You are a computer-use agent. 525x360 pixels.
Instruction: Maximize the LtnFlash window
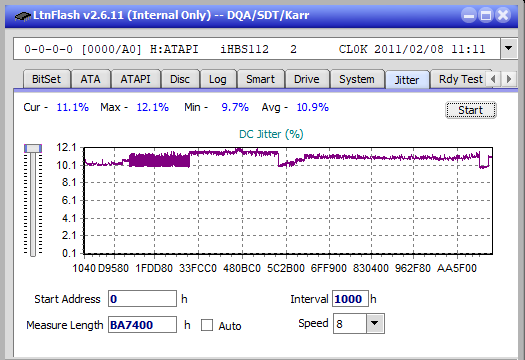click(x=486, y=15)
